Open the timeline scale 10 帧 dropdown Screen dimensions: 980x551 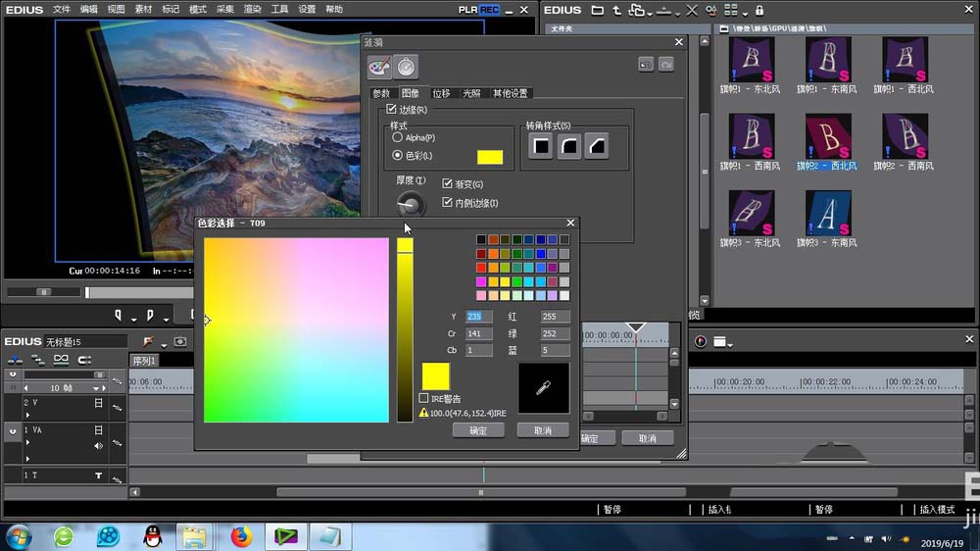point(98,388)
